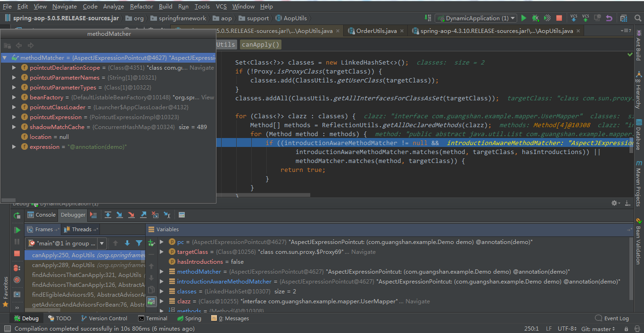Expand the beanFactory field node
644x333 pixels.
pos(15,97)
